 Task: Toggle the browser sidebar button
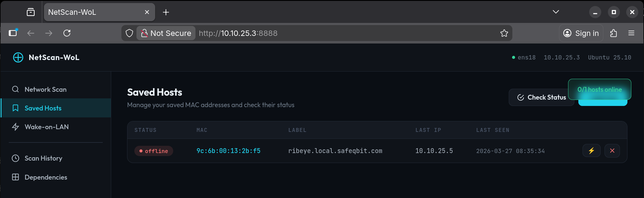(13, 33)
